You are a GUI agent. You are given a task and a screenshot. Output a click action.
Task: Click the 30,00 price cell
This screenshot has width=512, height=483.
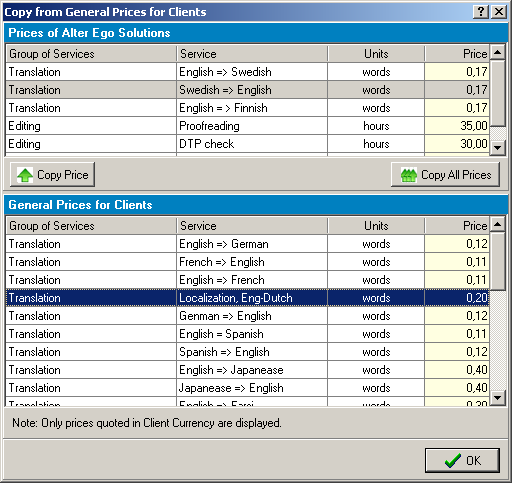coord(457,144)
